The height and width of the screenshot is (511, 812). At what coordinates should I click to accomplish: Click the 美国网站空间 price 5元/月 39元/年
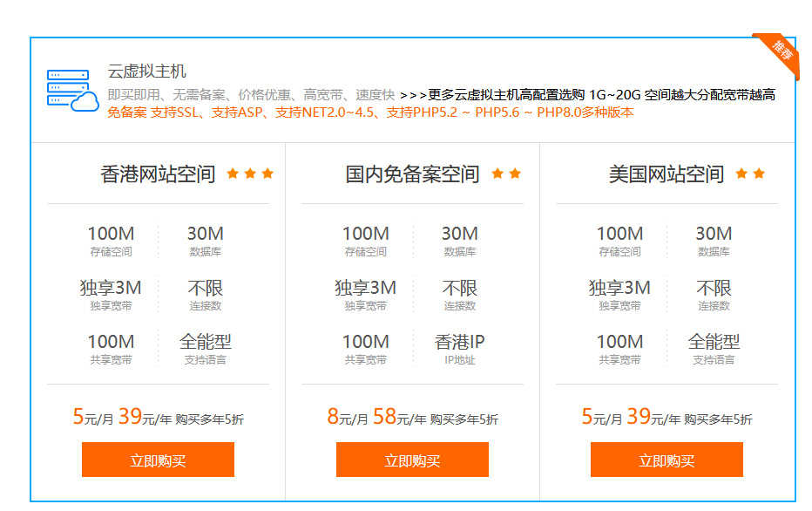(667, 416)
